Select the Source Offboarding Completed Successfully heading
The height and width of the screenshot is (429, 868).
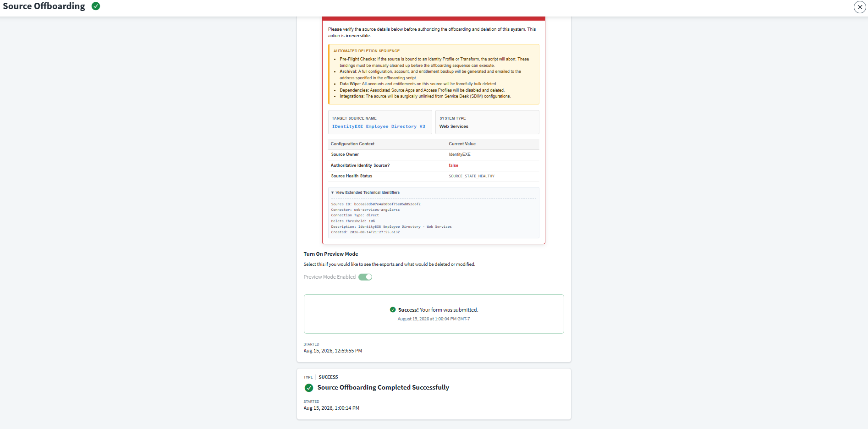pyautogui.click(x=383, y=387)
